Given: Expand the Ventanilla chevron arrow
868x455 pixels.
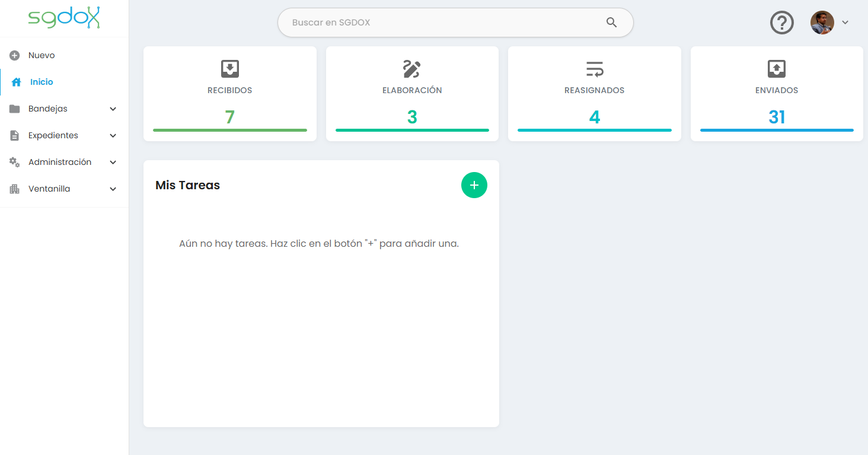Looking at the screenshot, I should pyautogui.click(x=113, y=189).
